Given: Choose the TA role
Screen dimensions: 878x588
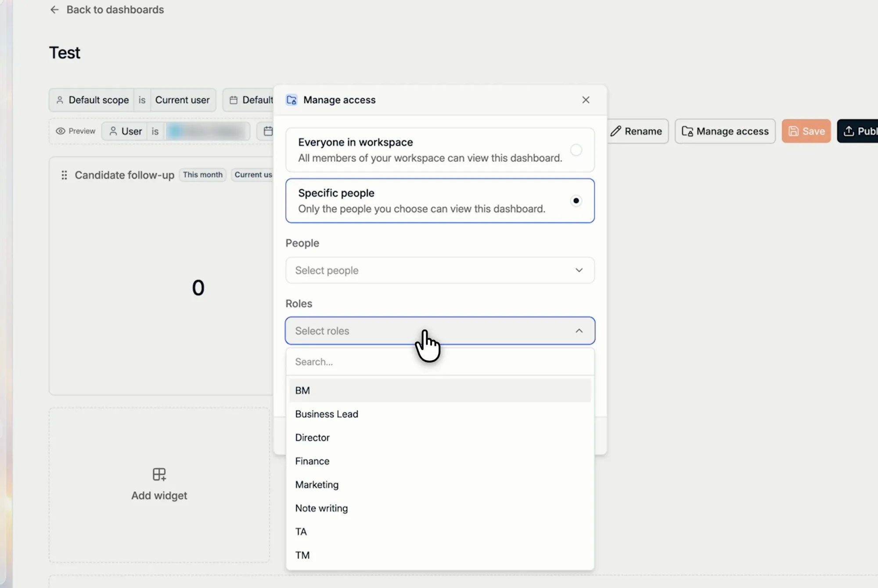Looking at the screenshot, I should (440, 532).
